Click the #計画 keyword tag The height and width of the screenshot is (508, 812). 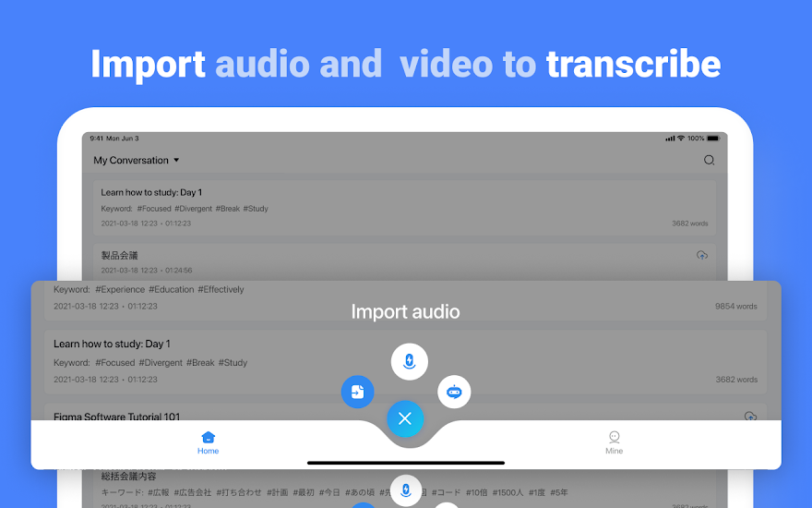(277, 492)
